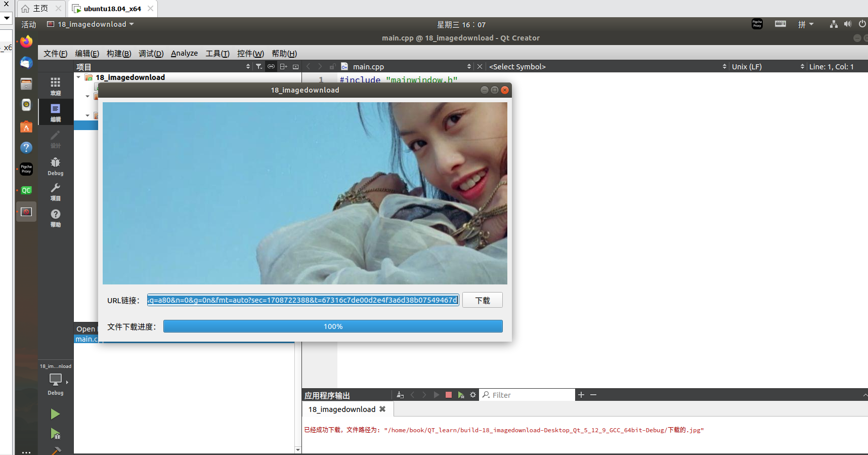The height and width of the screenshot is (455, 868).
Task: Click the Pigcha Proxy tray icon
Action: click(x=757, y=24)
